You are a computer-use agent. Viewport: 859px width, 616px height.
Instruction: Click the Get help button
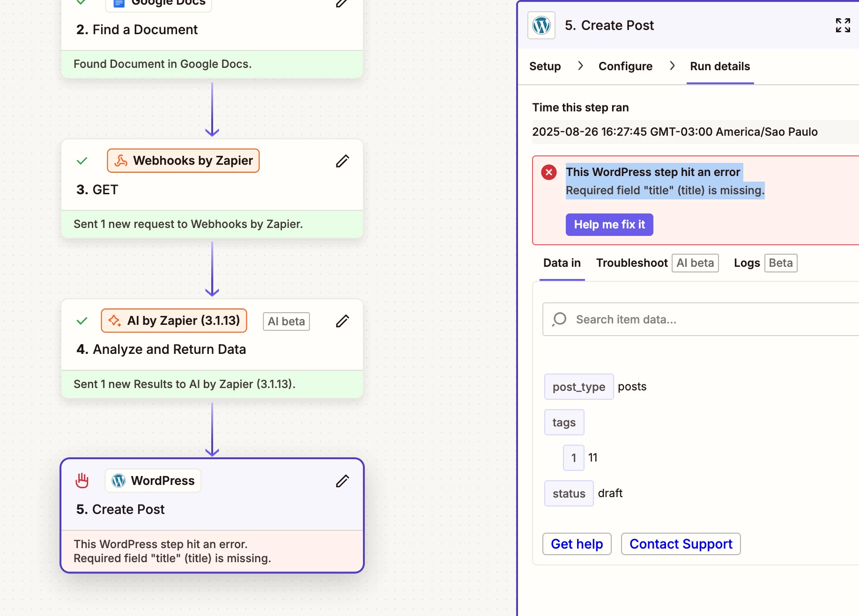coord(577,544)
